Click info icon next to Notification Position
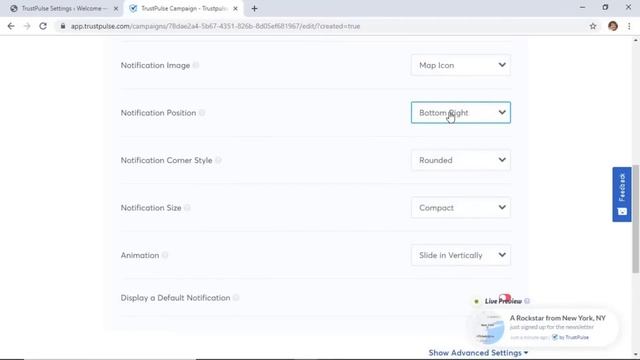Viewport: 640px width, 360px height. pyautogui.click(x=202, y=113)
